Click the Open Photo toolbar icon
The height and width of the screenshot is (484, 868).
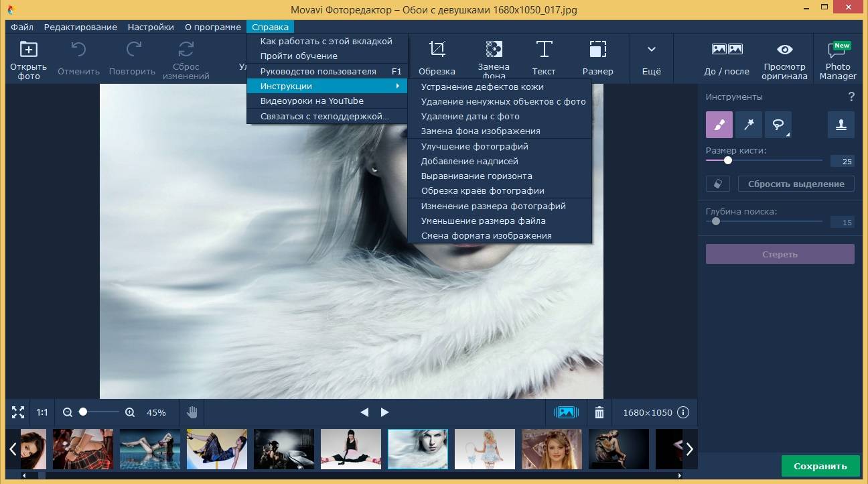click(x=28, y=50)
